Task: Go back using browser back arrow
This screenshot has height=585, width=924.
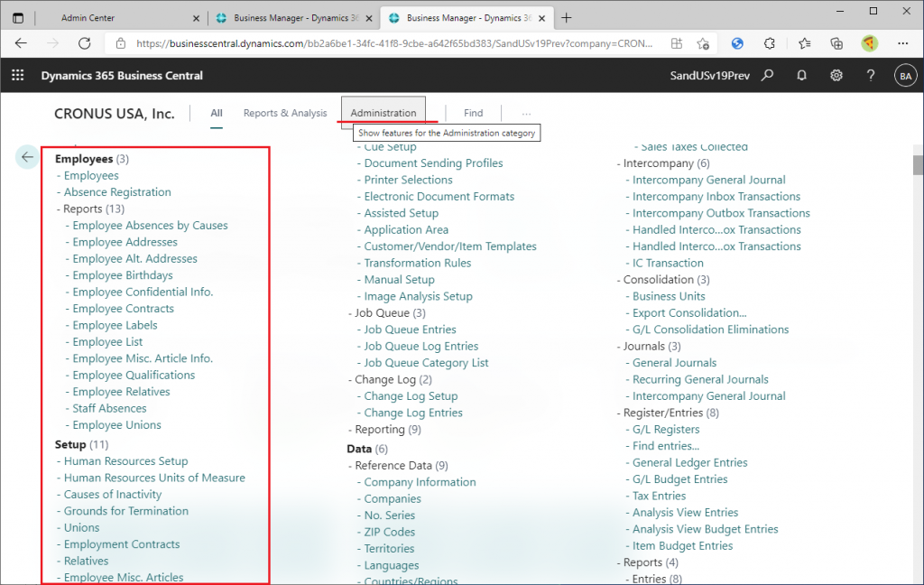Action: click(x=21, y=43)
